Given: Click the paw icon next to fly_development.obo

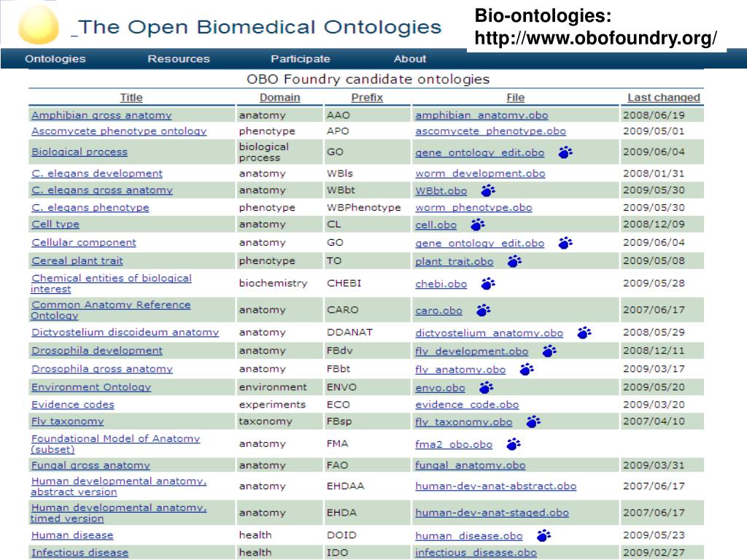Looking at the screenshot, I should coord(549,351).
